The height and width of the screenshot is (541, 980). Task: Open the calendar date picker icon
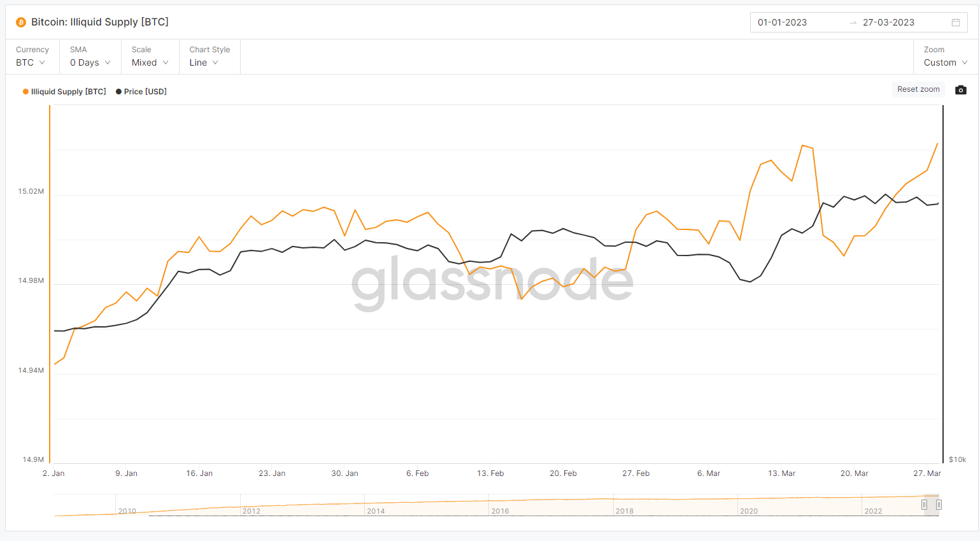[x=956, y=22]
